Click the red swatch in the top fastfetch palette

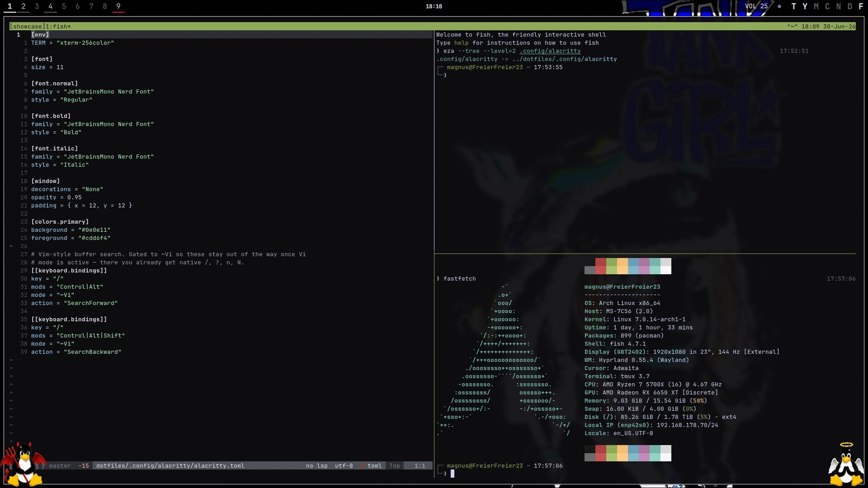[x=601, y=266]
